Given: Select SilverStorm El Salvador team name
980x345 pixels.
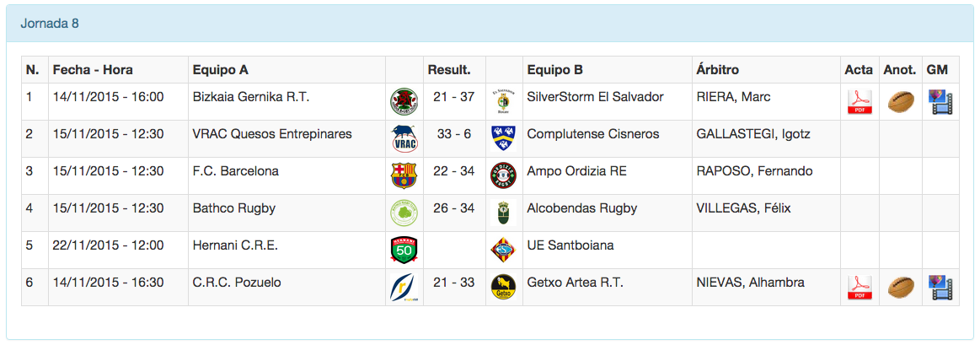Looking at the screenshot, I should (x=595, y=97).
